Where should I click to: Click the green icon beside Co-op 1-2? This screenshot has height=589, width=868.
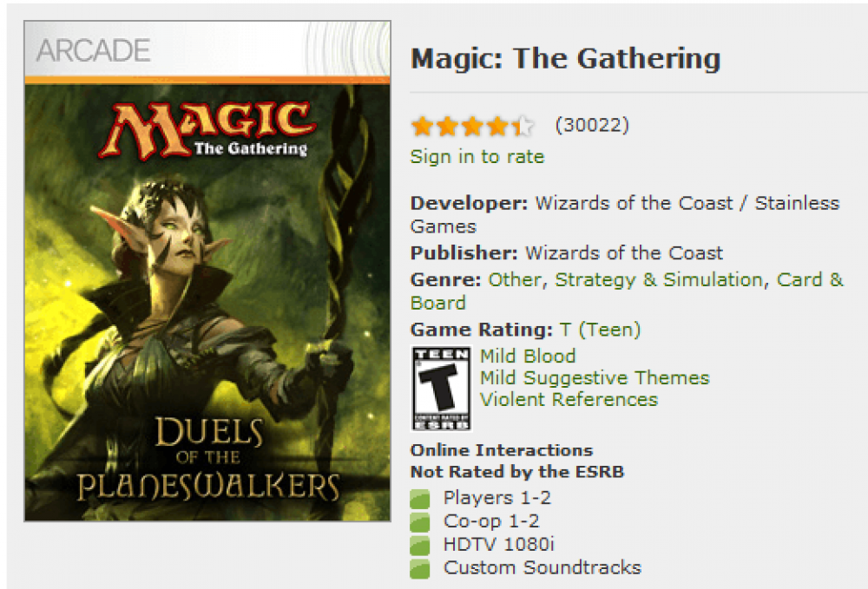pyautogui.click(x=419, y=522)
